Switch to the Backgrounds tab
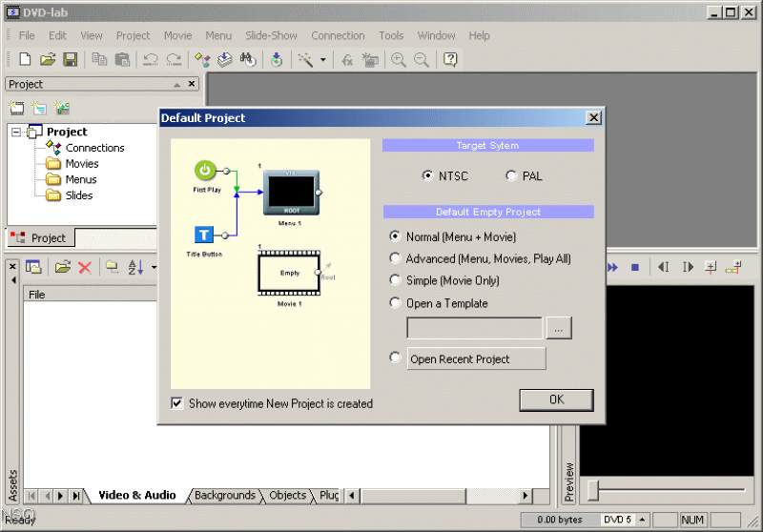The width and height of the screenshot is (763, 532). (x=225, y=495)
